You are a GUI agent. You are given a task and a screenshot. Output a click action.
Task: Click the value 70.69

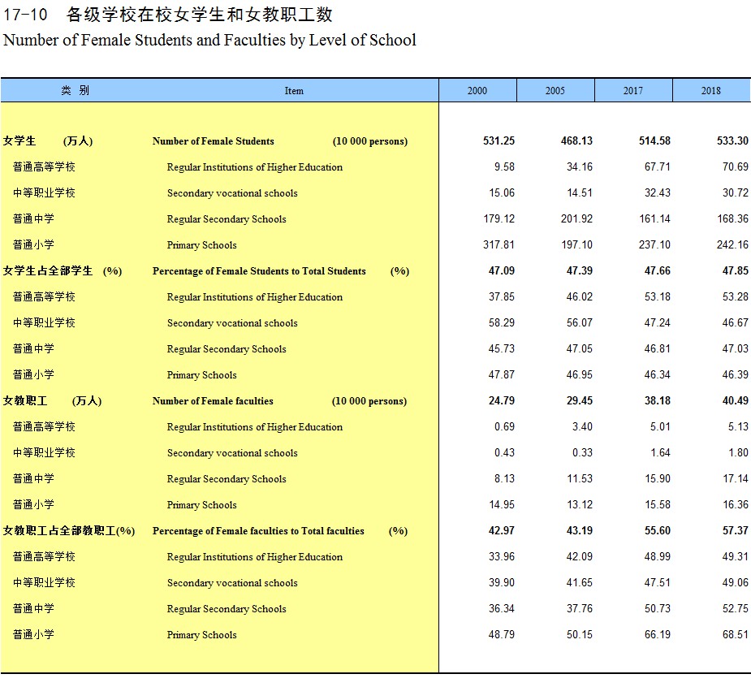(736, 166)
